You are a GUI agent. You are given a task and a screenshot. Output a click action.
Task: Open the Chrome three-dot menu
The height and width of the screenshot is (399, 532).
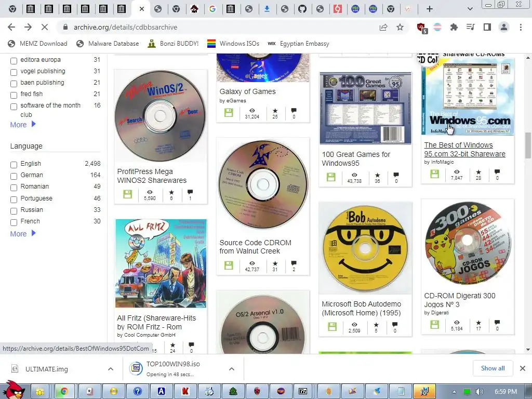click(521, 27)
